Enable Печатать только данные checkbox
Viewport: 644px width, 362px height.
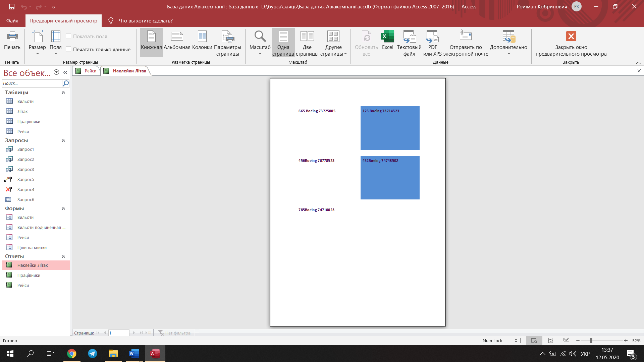point(68,50)
